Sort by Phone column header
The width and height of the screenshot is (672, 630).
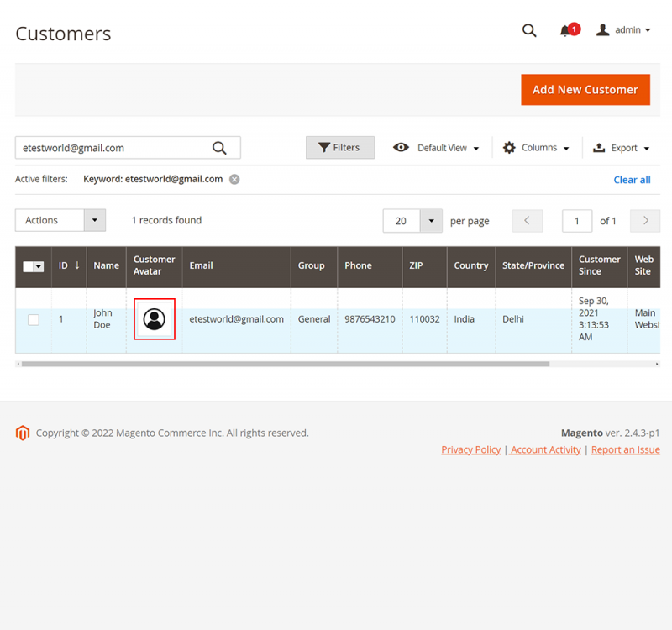tap(370, 265)
